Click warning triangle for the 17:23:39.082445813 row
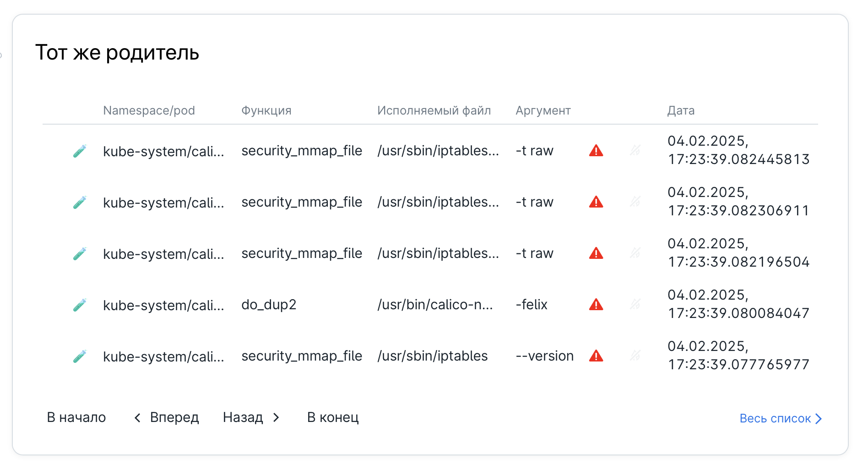This screenshot has height=471, width=868. [x=596, y=151]
